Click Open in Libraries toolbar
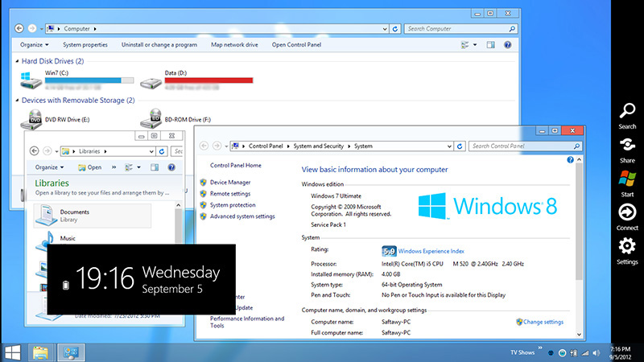Image resolution: width=644 pixels, height=362 pixels. point(90,167)
